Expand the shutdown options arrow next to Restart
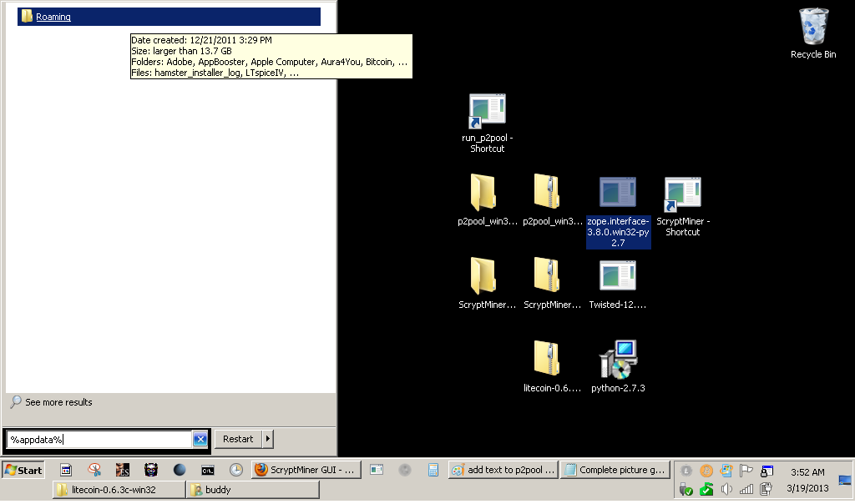This screenshot has height=504, width=855. (x=268, y=439)
